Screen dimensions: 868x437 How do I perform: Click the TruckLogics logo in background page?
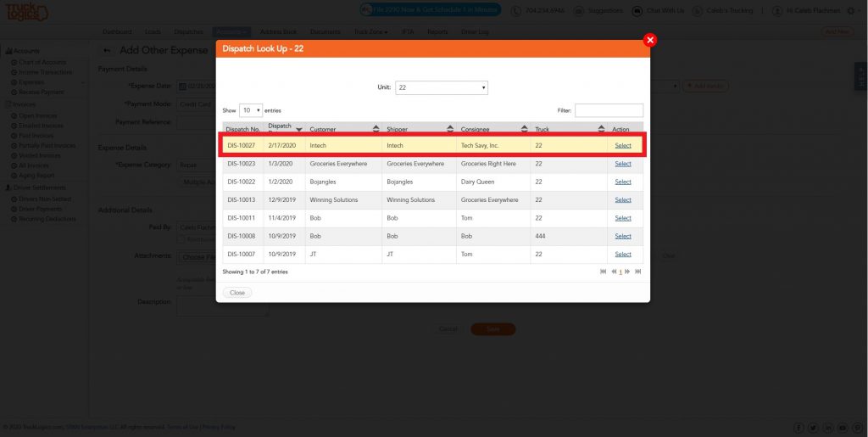(x=26, y=12)
